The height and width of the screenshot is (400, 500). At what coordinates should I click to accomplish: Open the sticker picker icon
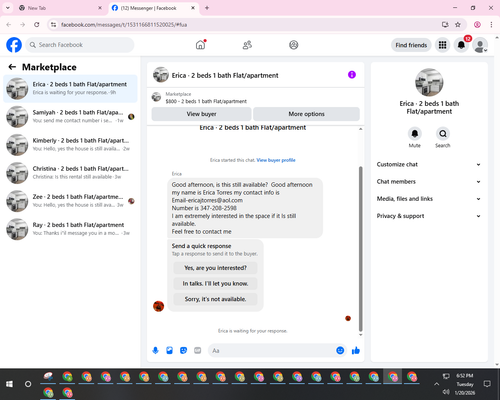183,350
